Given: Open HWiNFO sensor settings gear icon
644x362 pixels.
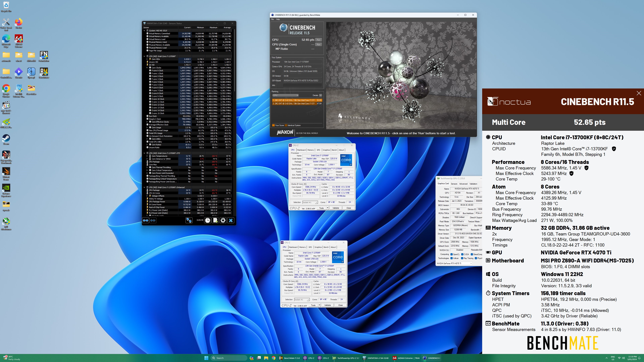Looking at the screenshot, I should point(223,220).
